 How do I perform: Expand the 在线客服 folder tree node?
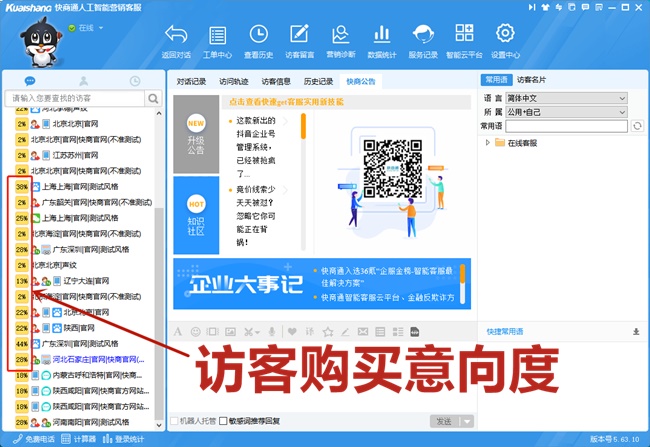pos(488,143)
